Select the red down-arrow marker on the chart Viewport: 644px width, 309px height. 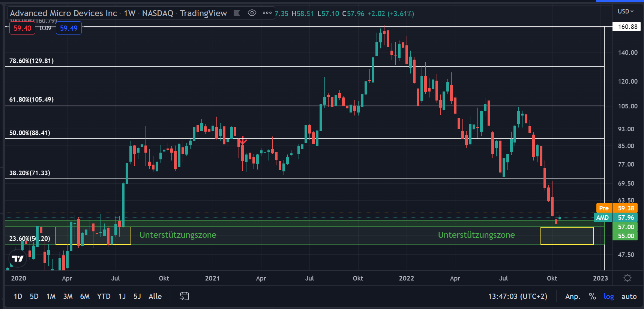(243, 141)
